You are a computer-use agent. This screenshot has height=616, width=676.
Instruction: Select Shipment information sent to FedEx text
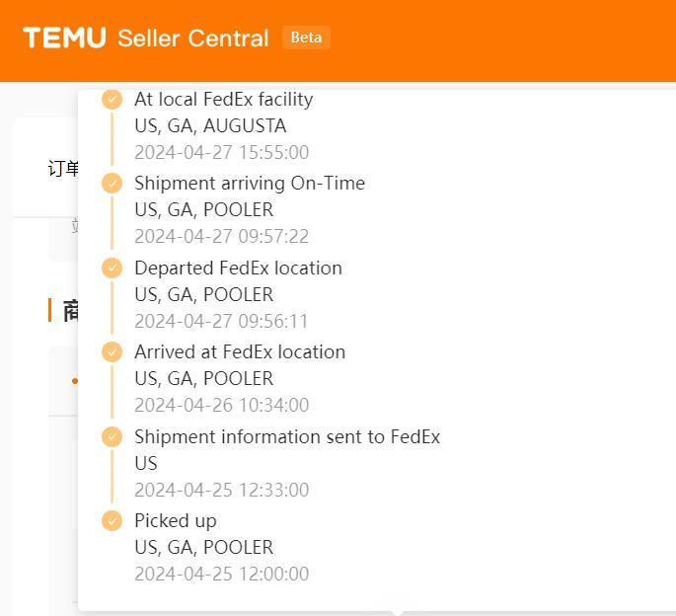(x=287, y=436)
